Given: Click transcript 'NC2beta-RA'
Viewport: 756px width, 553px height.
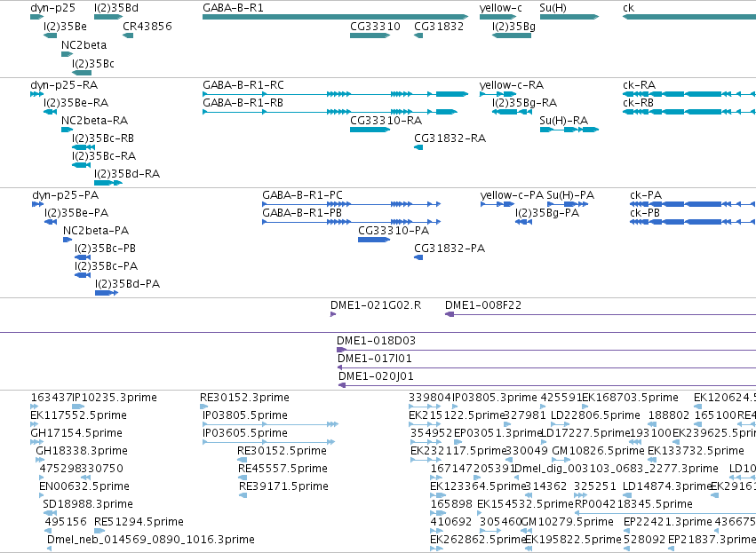Looking at the screenshot, I should (94, 121).
